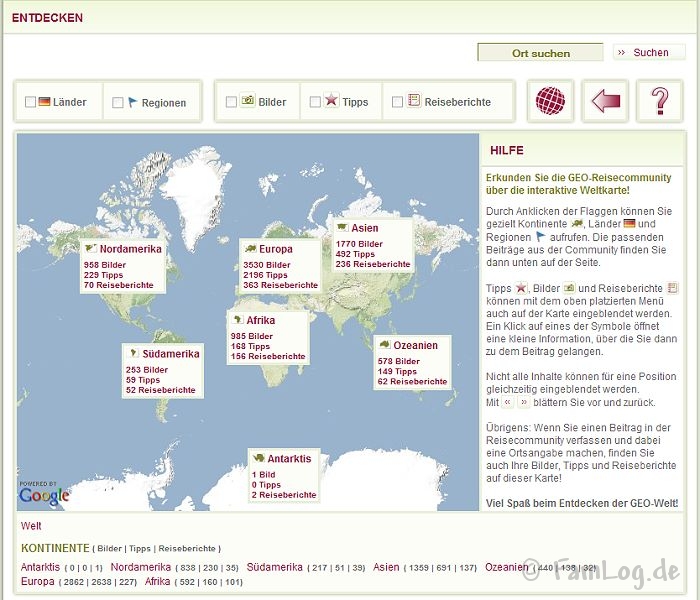Open Südamerika link in Kontinente list

coord(275,567)
